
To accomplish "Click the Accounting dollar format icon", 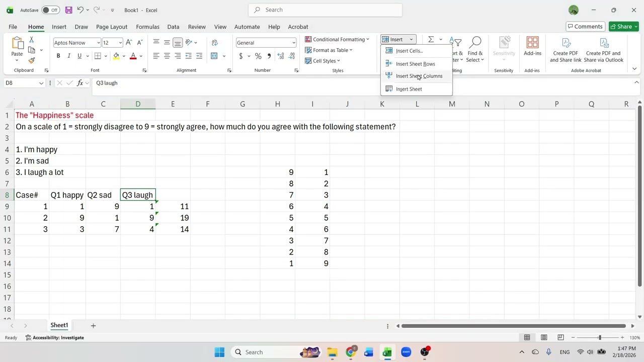I will coord(241,56).
